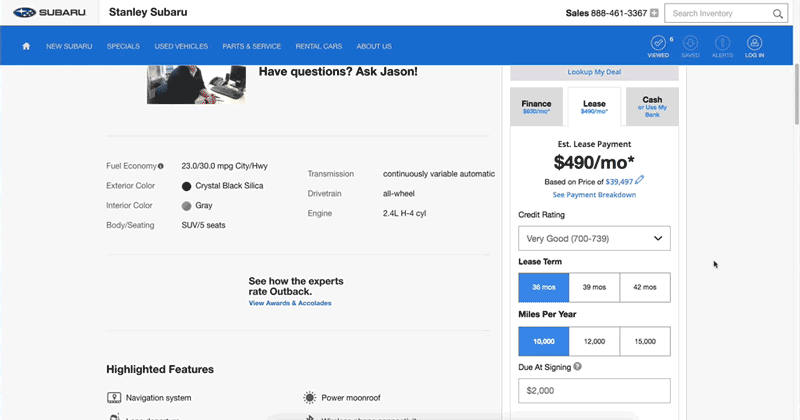Click the '$490/mo*' payment amount

[x=594, y=163]
